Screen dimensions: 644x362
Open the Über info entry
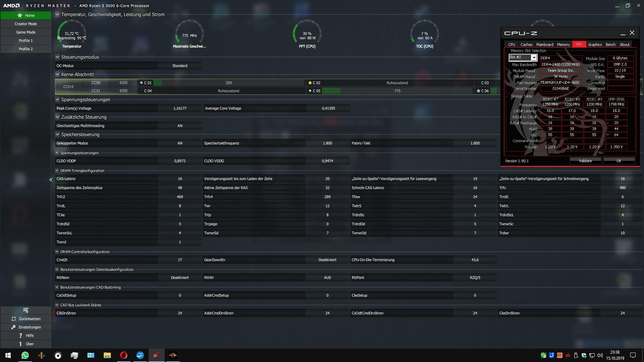tap(26, 344)
